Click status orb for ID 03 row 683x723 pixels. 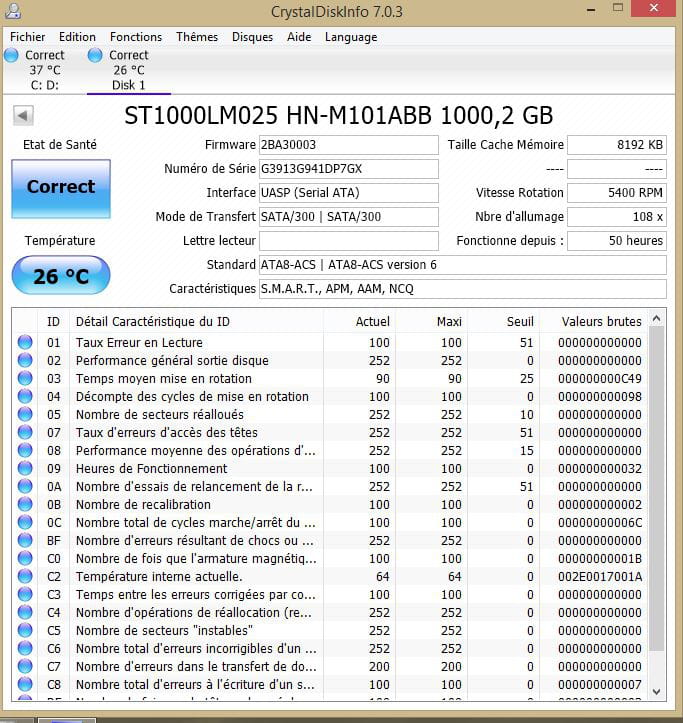pos(25,378)
